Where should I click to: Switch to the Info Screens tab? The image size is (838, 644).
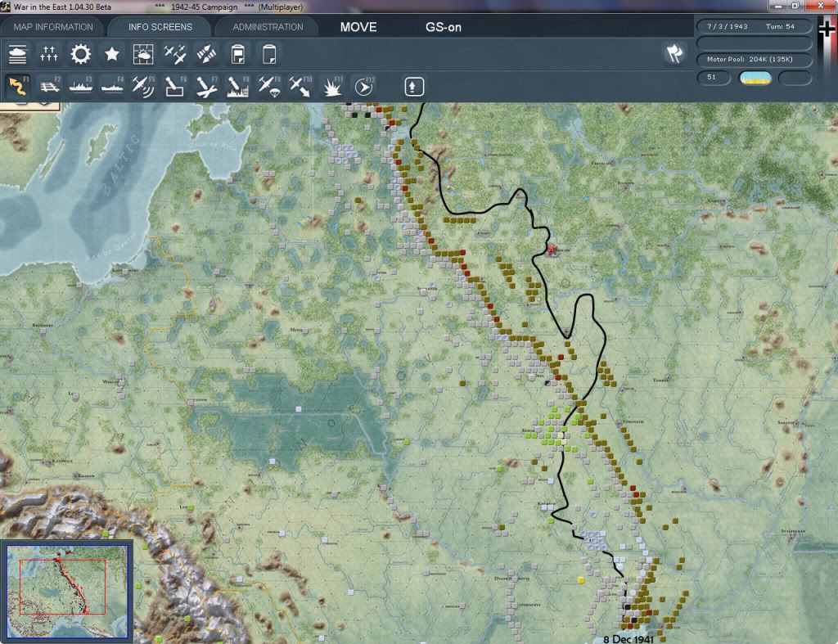coord(160,27)
